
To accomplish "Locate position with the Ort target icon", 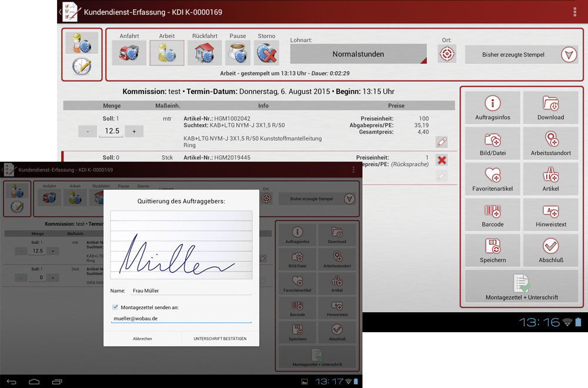I will click(x=447, y=54).
